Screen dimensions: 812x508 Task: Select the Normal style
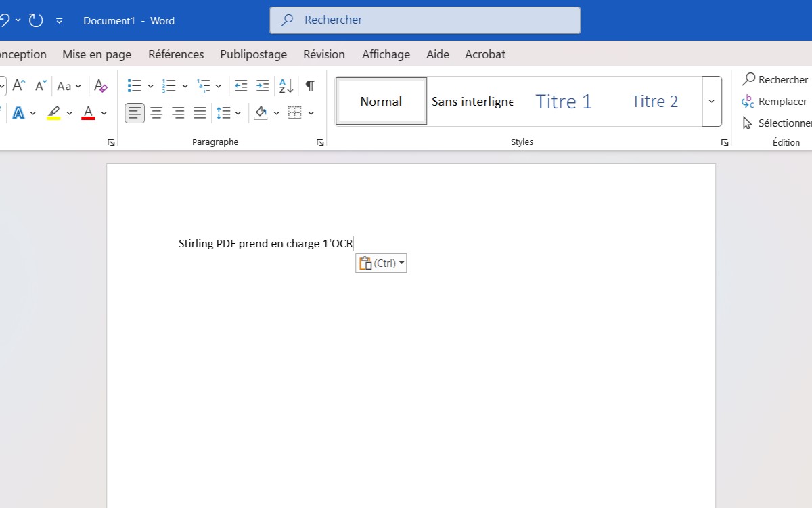click(381, 102)
